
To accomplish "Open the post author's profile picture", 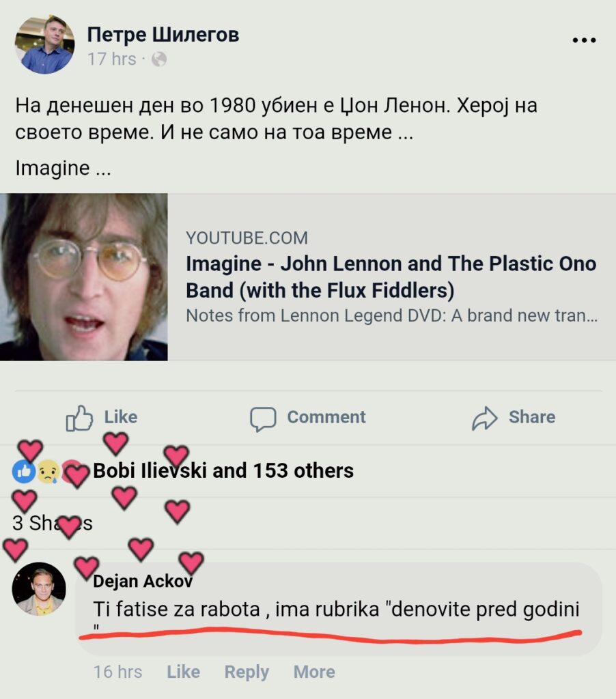I will click(45, 45).
